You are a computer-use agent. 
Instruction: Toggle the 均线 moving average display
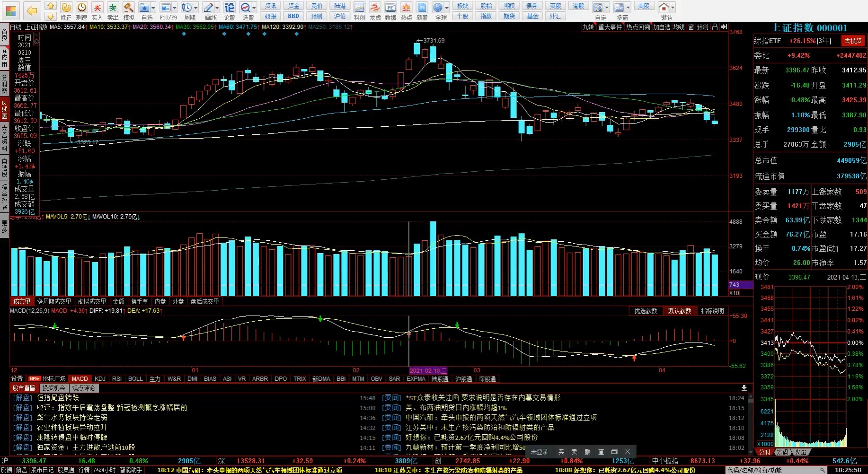(679, 27)
